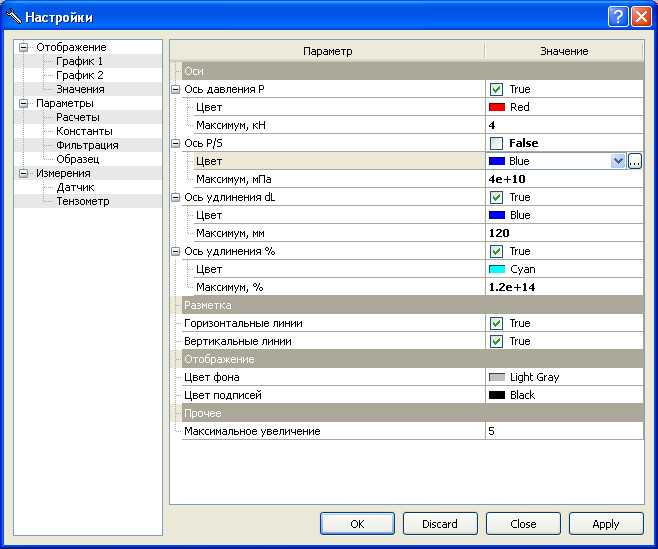
Task: Click the Apply button
Action: 606,524
